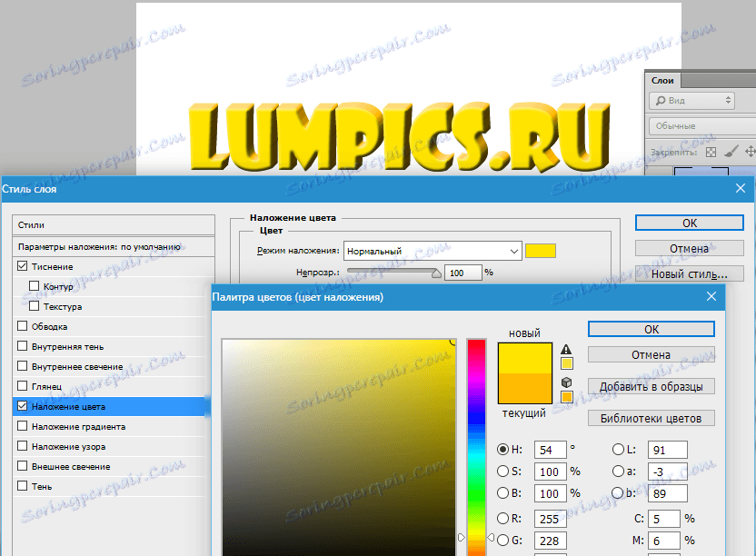The width and height of the screenshot is (756, 556).
Task: Click the Непрозр. opacity slider handle
Action: tap(436, 273)
